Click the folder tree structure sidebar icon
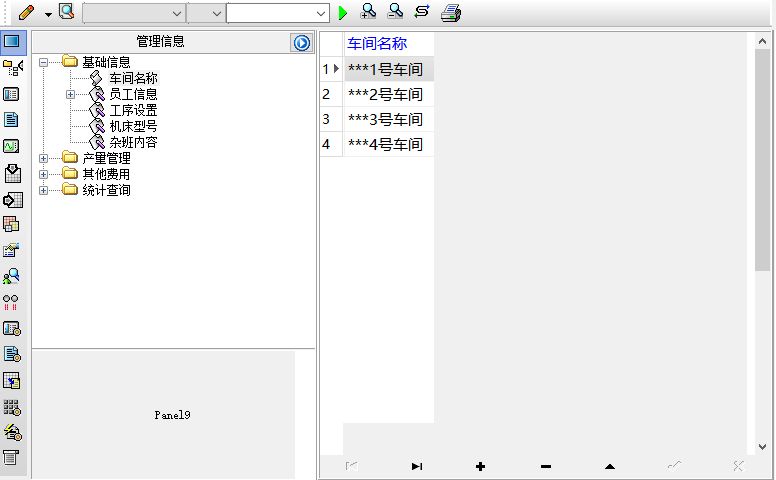 (x=13, y=67)
